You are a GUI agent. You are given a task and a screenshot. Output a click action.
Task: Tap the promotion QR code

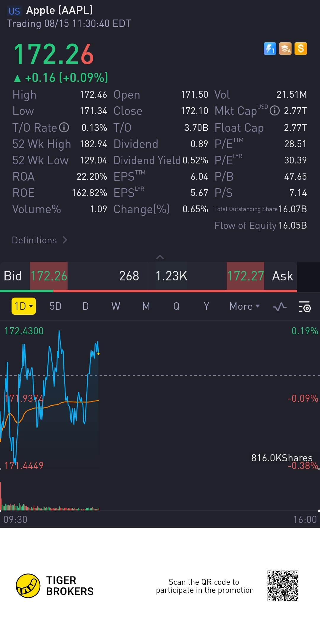(x=283, y=586)
